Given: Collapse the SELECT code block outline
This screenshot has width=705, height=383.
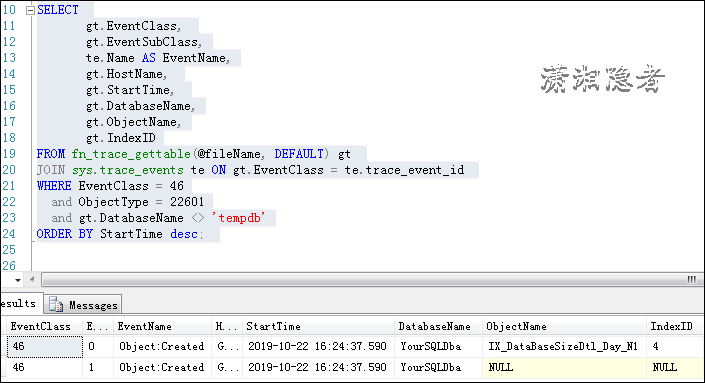Looking at the screenshot, I should point(30,10).
